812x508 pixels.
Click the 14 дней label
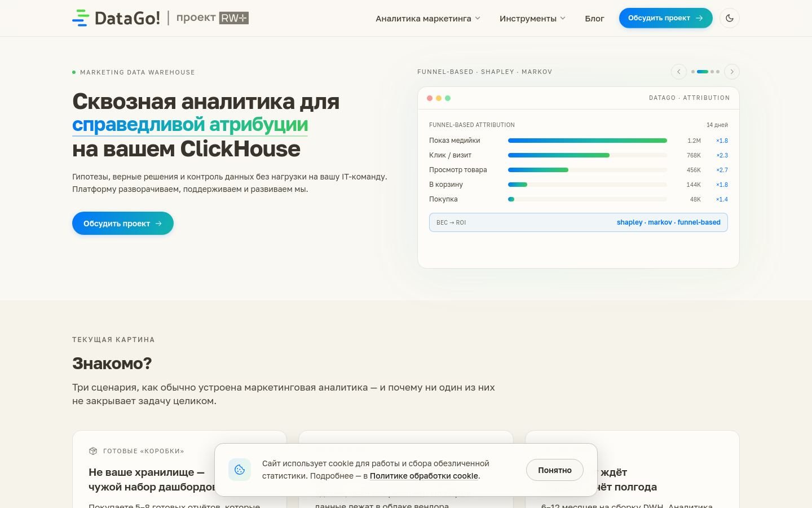tap(717, 125)
